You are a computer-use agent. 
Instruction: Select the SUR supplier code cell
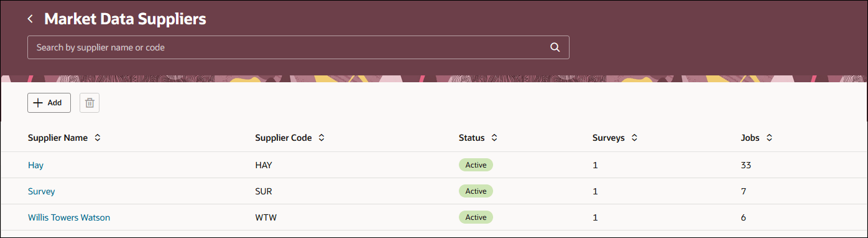[264, 191]
